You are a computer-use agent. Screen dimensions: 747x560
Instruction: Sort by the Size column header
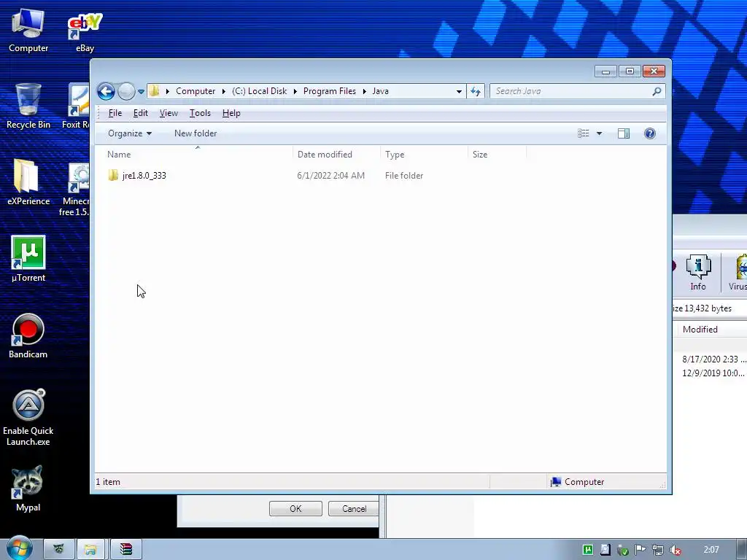(498, 155)
